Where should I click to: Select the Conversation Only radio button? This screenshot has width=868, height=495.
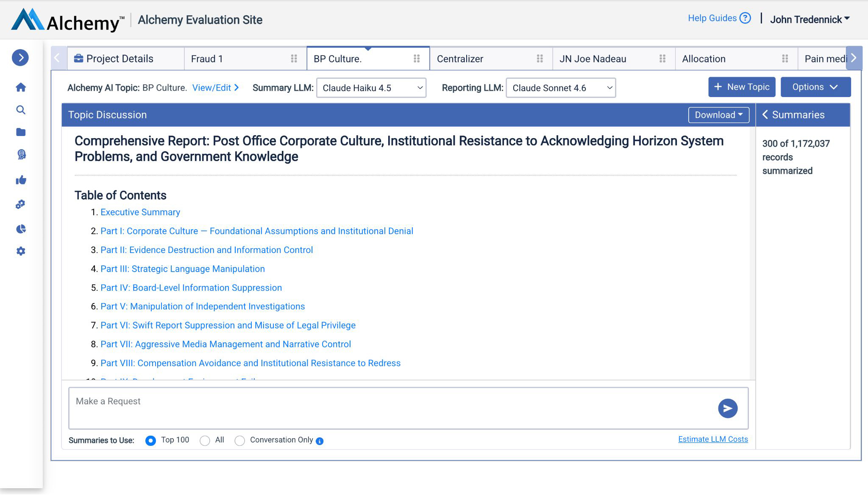point(239,441)
